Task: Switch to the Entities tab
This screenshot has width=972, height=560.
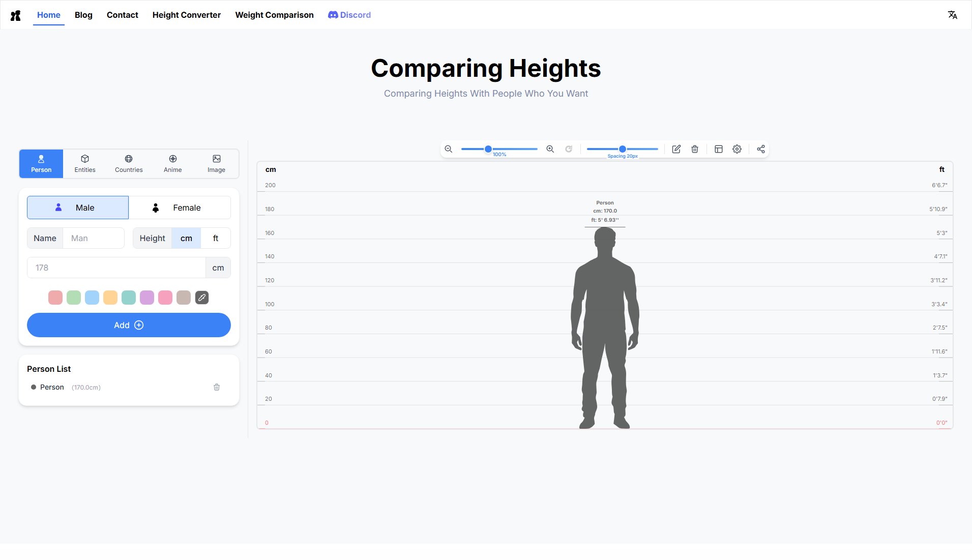Action: point(85,164)
